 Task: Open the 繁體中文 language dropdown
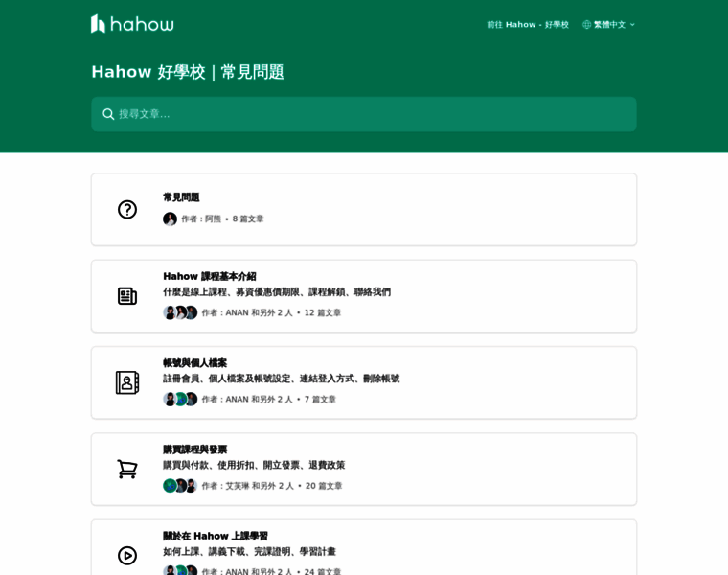click(608, 25)
